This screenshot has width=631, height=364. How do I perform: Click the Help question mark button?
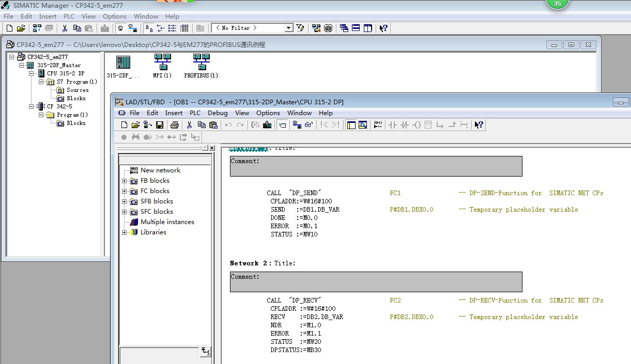(479, 124)
